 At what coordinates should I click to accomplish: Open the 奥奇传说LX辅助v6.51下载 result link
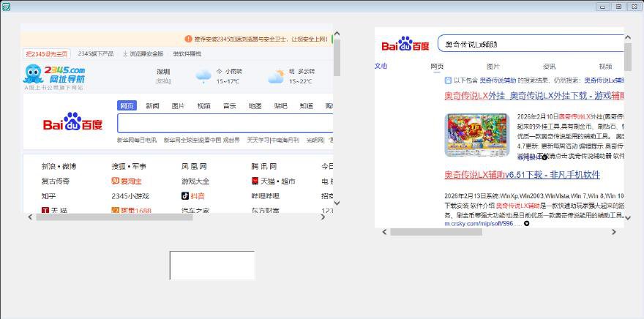click(522, 175)
